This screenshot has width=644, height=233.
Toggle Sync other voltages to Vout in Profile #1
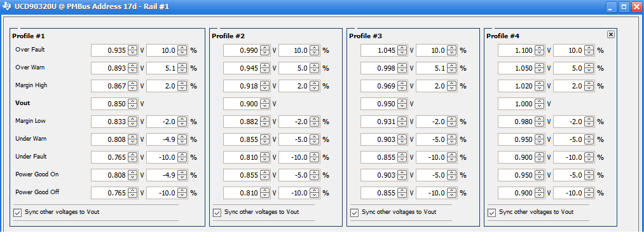pyautogui.click(x=18, y=213)
